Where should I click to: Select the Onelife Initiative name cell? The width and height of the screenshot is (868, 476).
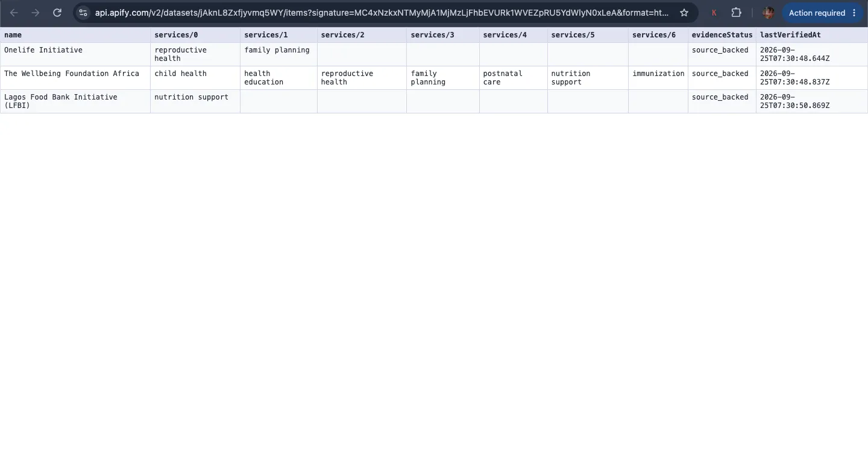coord(75,54)
